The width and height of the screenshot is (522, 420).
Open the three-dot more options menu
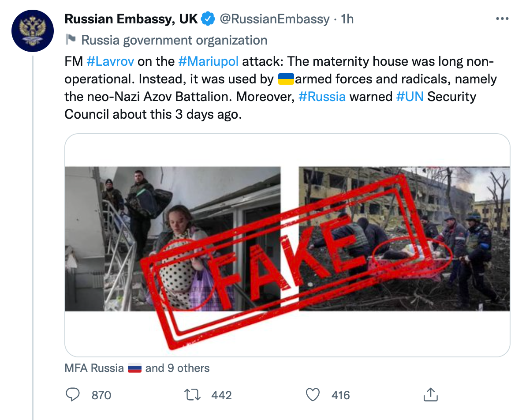point(503,19)
